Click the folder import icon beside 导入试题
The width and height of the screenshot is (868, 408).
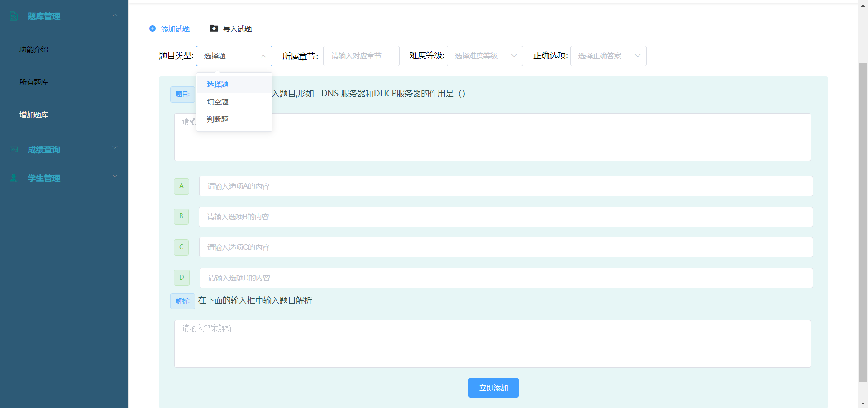click(214, 28)
